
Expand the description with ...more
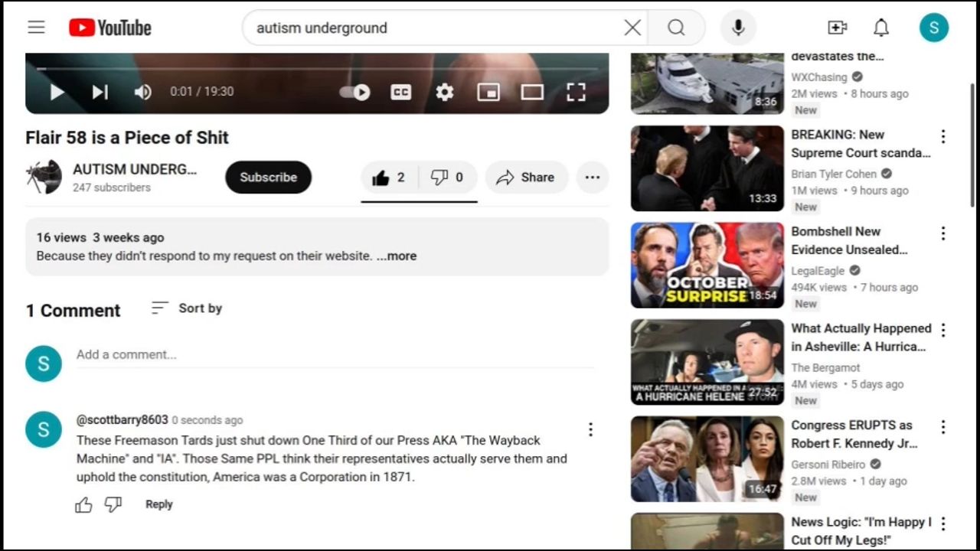(x=397, y=256)
